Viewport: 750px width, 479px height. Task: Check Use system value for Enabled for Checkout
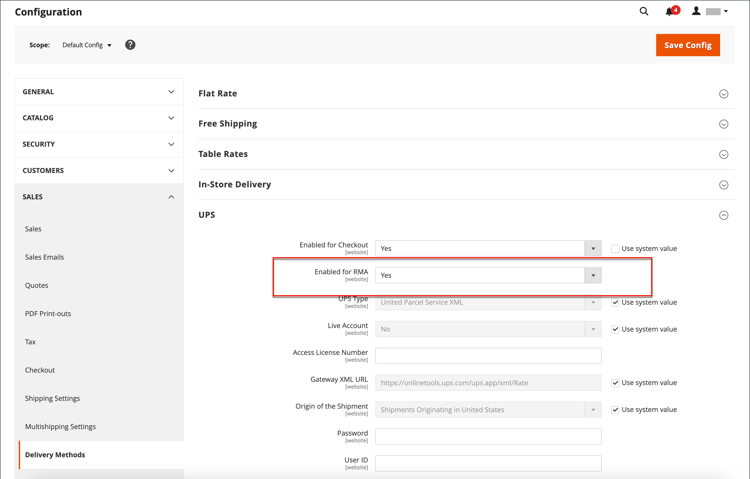615,248
